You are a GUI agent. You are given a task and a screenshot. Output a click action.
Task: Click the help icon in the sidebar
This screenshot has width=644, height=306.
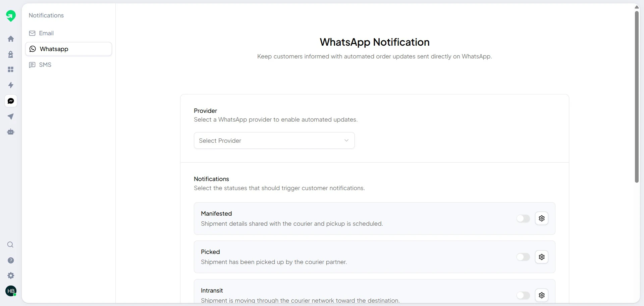[x=11, y=260]
